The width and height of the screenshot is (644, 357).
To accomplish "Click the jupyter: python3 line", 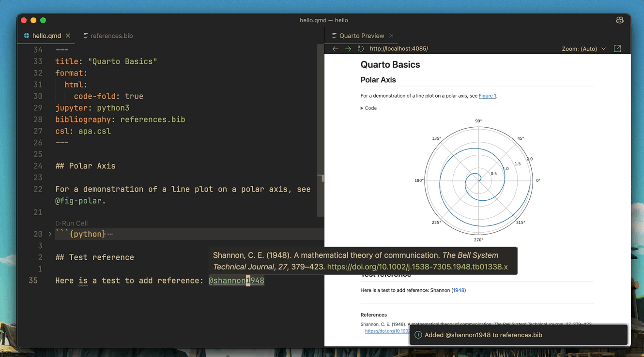I will point(92,108).
